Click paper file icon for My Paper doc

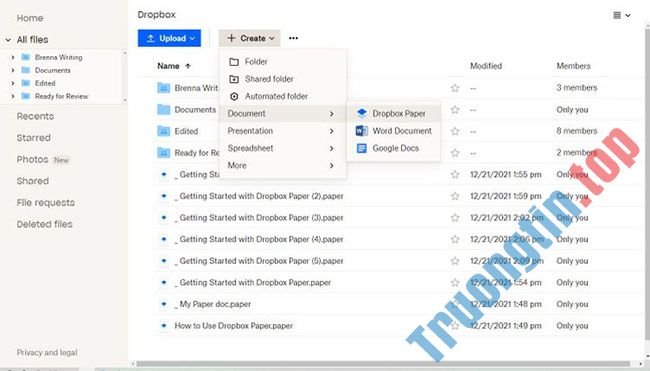(x=164, y=304)
